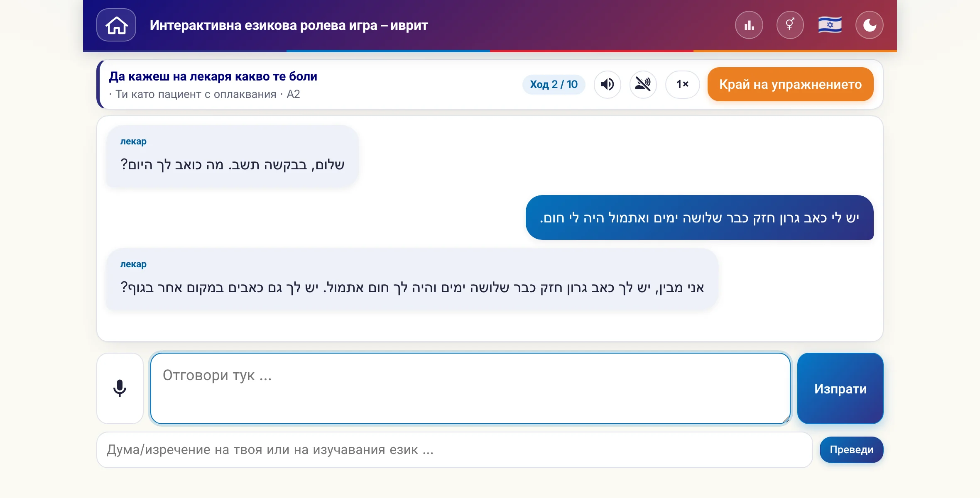Viewport: 980px width, 498px height.
Task: Play audio with speaker icon
Action: pos(607,84)
